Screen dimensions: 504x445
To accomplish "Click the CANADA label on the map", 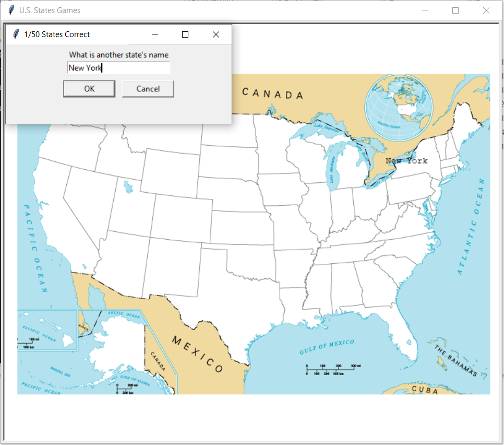I will [x=273, y=95].
